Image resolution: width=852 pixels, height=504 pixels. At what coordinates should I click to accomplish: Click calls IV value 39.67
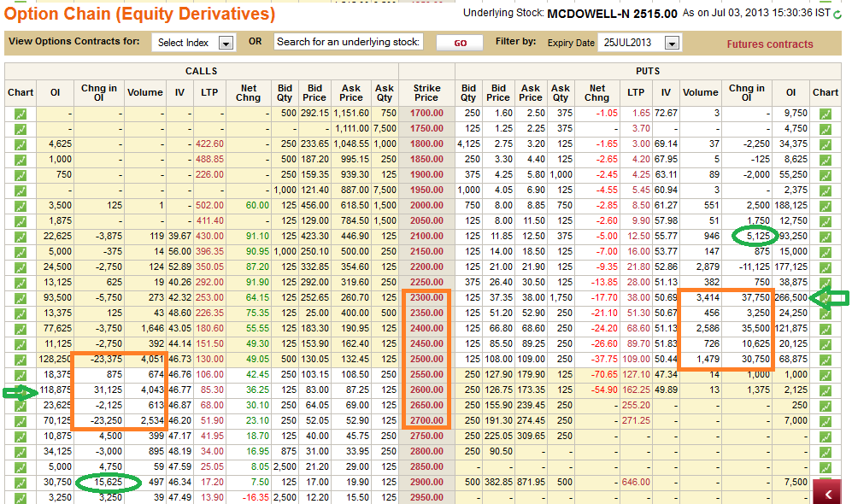click(x=179, y=237)
